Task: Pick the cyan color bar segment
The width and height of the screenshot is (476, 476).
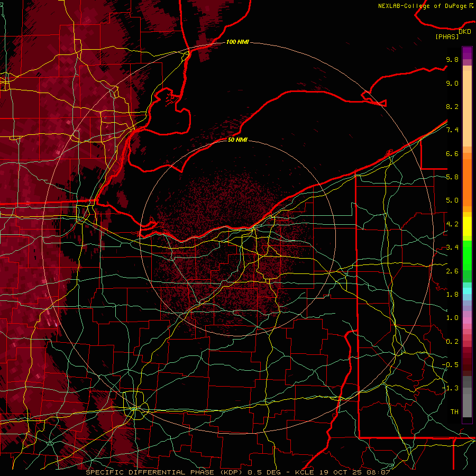Action: click(467, 291)
